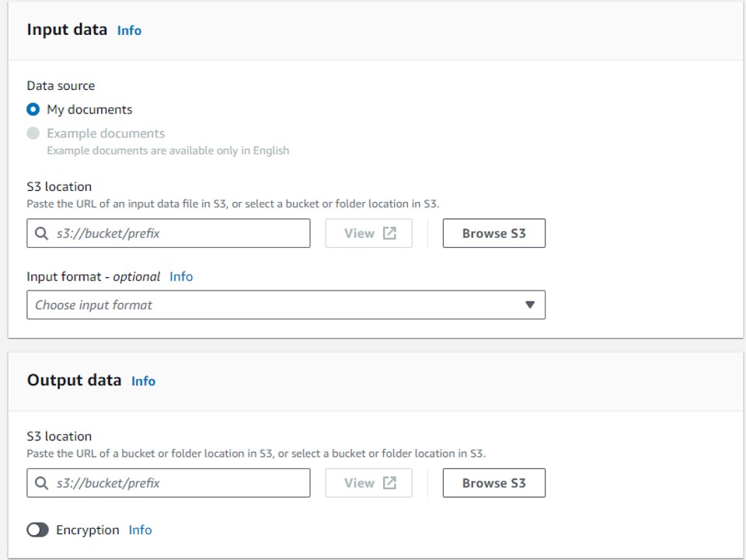The height and width of the screenshot is (560, 746).
Task: Click the magnifier icon in the input S3 location field
Action: click(x=41, y=233)
